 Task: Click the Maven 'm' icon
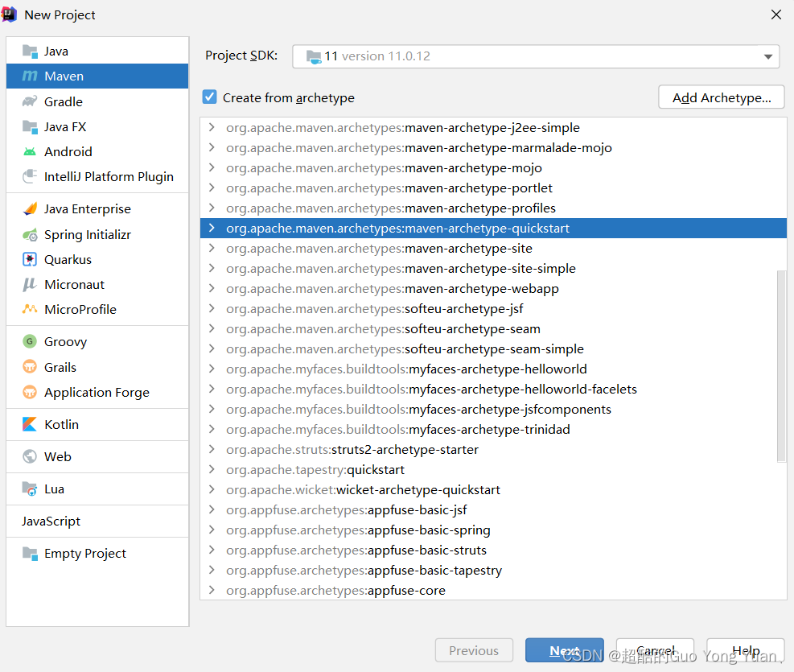pos(30,76)
